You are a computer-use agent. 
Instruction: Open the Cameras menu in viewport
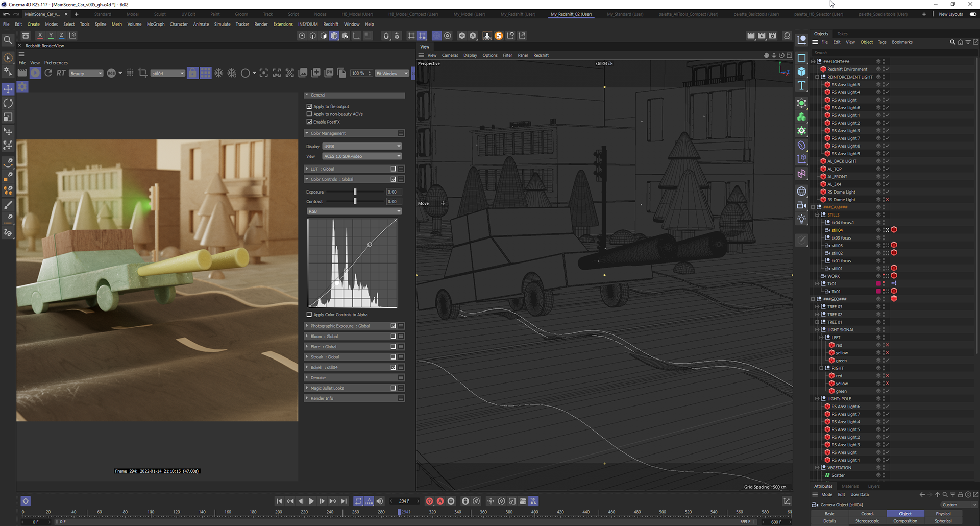click(x=450, y=55)
